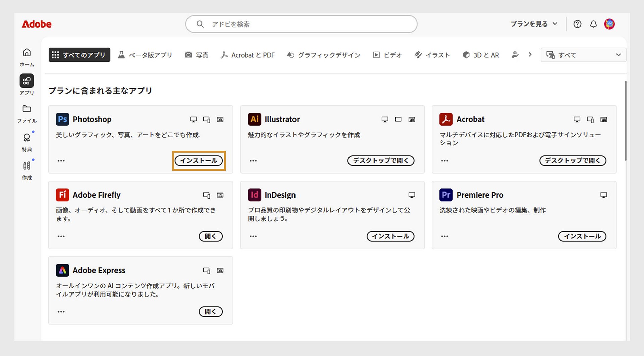Open the notifications bell
The width and height of the screenshot is (644, 356).
pos(593,24)
